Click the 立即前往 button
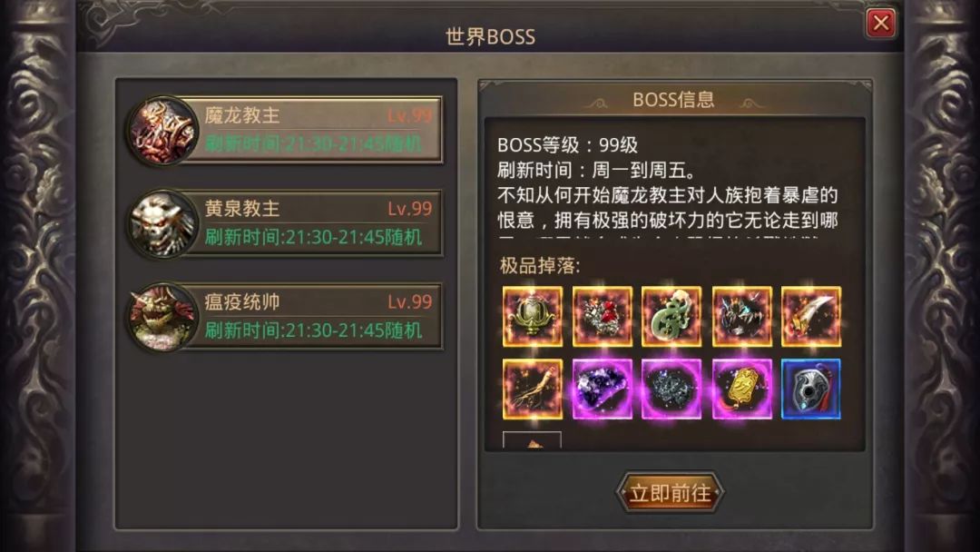Screen dimensions: 980x552 point(670,493)
